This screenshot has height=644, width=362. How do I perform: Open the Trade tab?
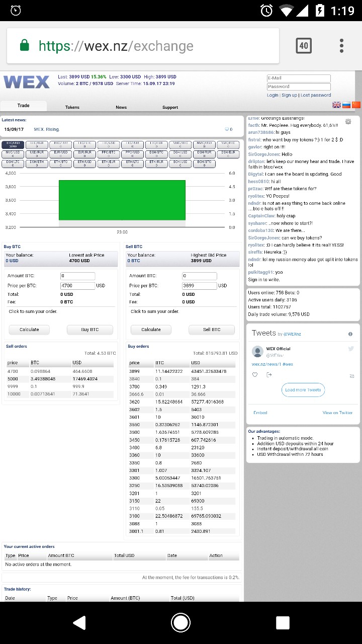pos(24,106)
